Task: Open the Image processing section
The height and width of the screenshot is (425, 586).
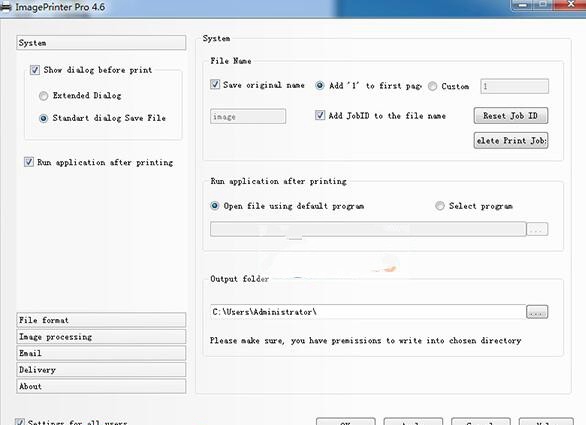Action: pos(101,336)
